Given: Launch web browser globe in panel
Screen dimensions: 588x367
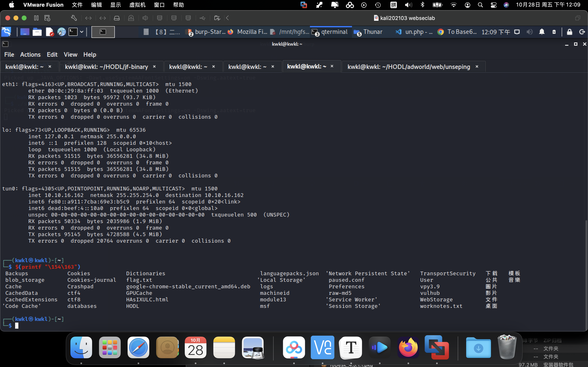Looking at the screenshot, I should coord(61,32).
